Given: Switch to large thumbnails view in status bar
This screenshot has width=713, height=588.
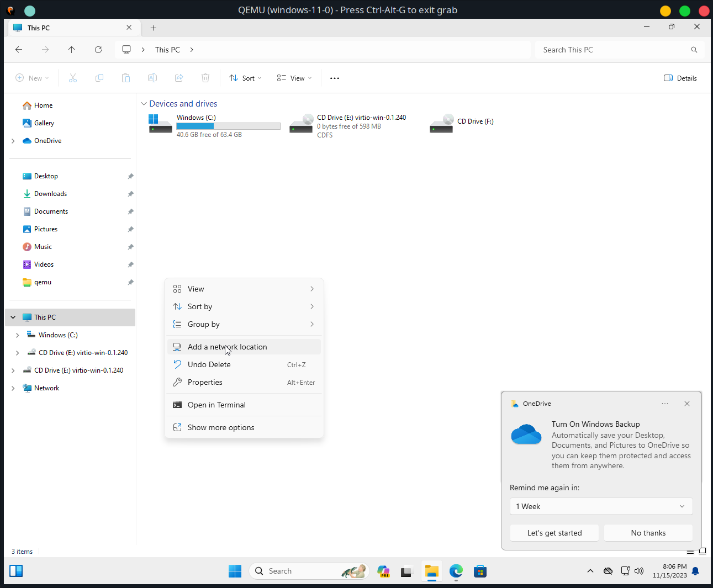Looking at the screenshot, I should pyautogui.click(x=703, y=551).
